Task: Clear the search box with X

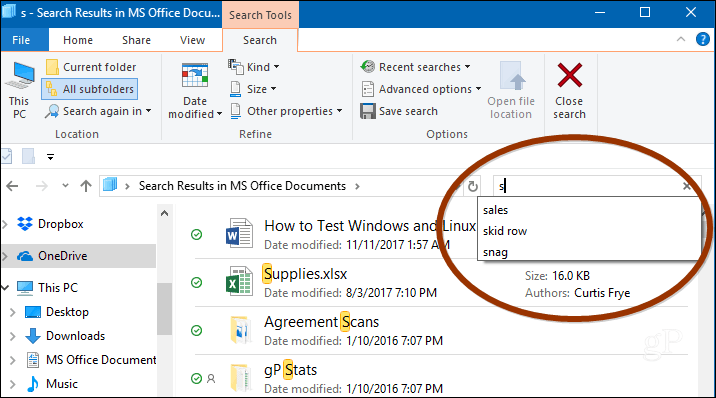Action: pyautogui.click(x=686, y=186)
